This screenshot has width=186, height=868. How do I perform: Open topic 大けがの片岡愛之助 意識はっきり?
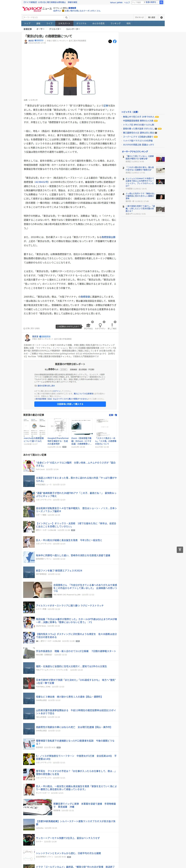(138, 145)
